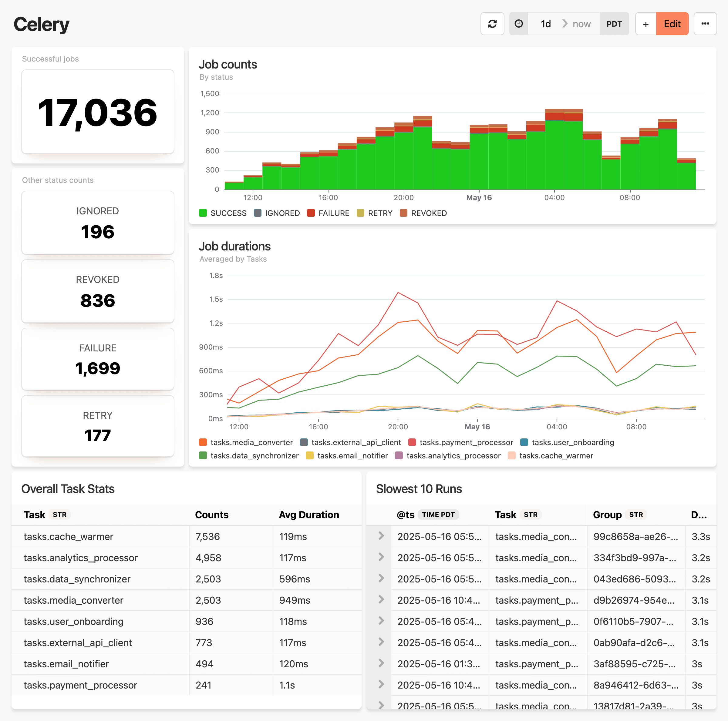Select the 1d time range
Screen dimensions: 728x721
click(546, 24)
